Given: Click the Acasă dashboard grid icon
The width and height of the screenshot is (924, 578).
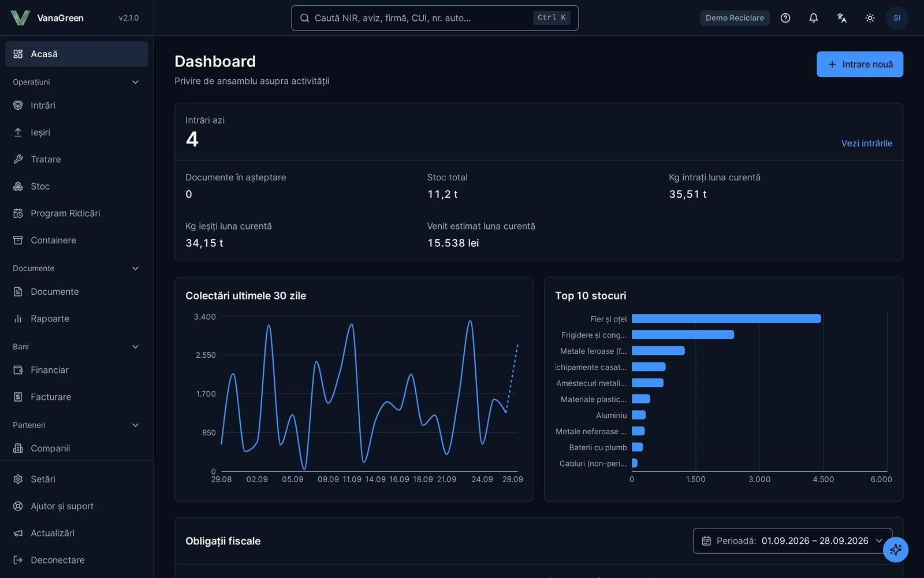Looking at the screenshot, I should pos(18,54).
